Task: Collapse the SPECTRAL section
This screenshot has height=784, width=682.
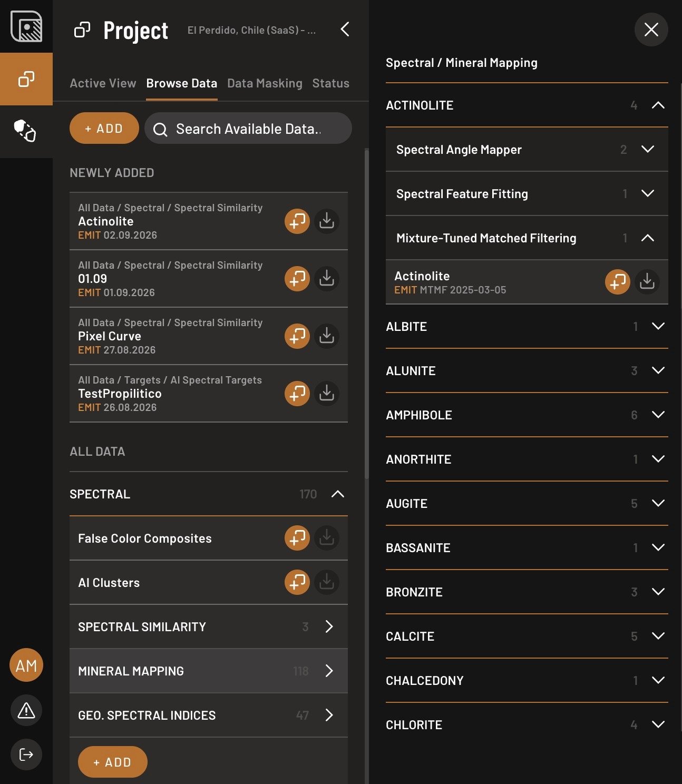Action: coord(338,494)
